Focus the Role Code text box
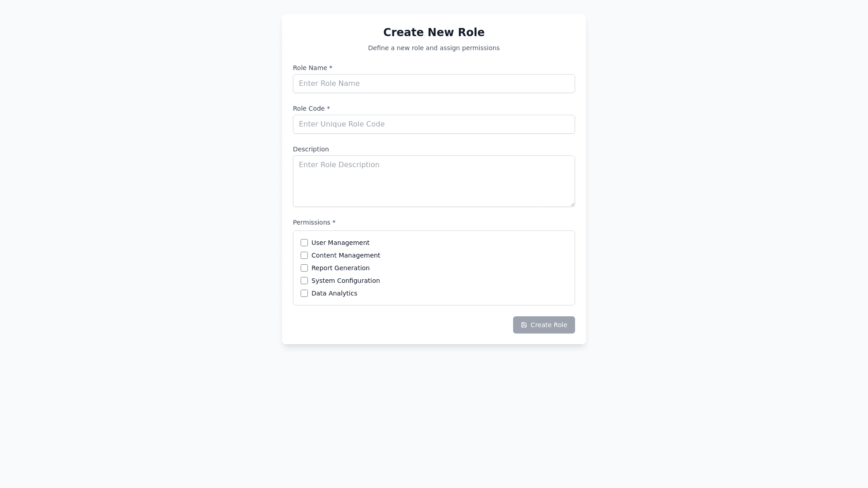 (434, 124)
